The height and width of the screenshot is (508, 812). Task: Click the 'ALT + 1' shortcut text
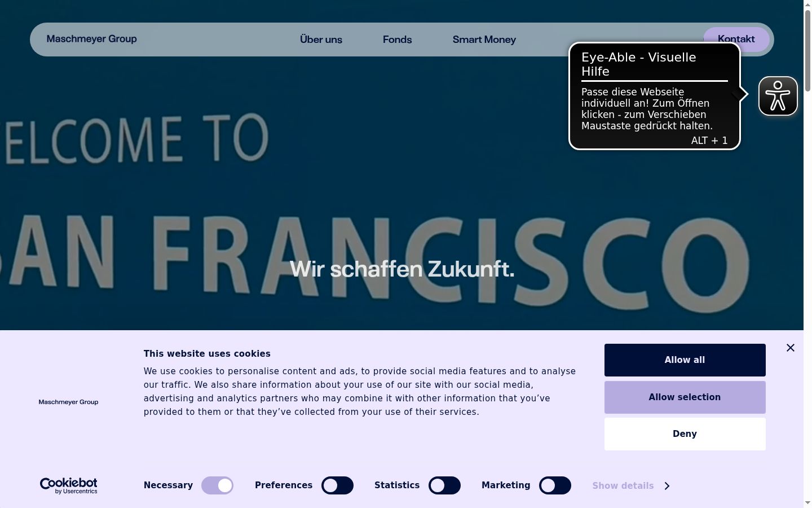pos(709,141)
